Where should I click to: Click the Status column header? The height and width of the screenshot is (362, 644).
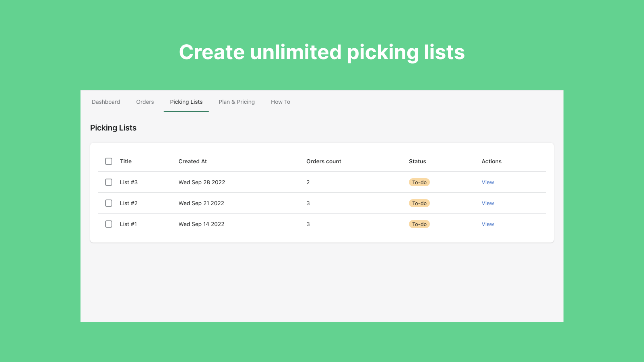pyautogui.click(x=417, y=161)
